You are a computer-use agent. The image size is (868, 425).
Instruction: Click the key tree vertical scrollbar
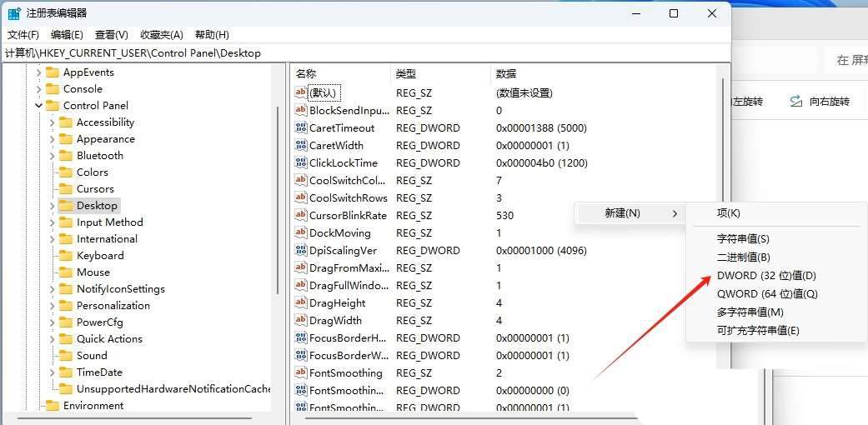[x=278, y=199]
